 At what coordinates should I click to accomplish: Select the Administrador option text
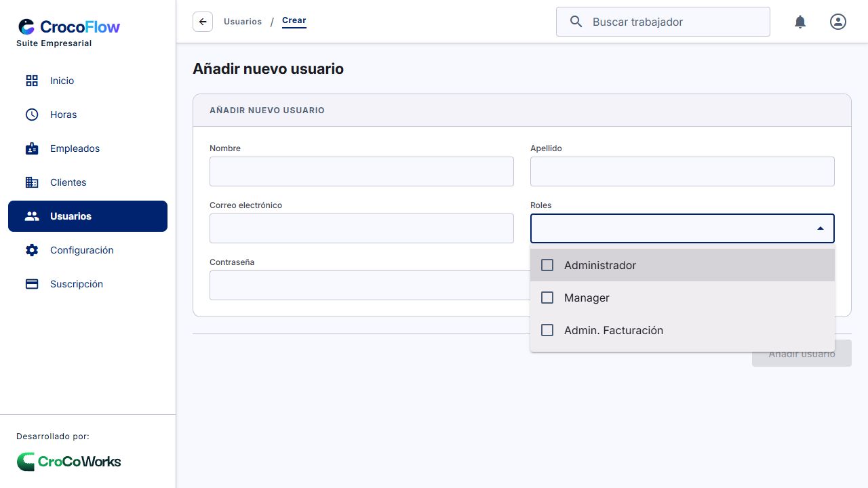(600, 265)
